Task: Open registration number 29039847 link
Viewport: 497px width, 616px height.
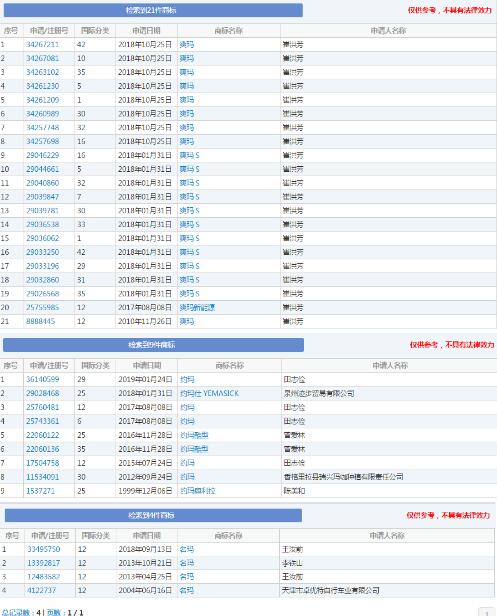Action: pyautogui.click(x=42, y=197)
